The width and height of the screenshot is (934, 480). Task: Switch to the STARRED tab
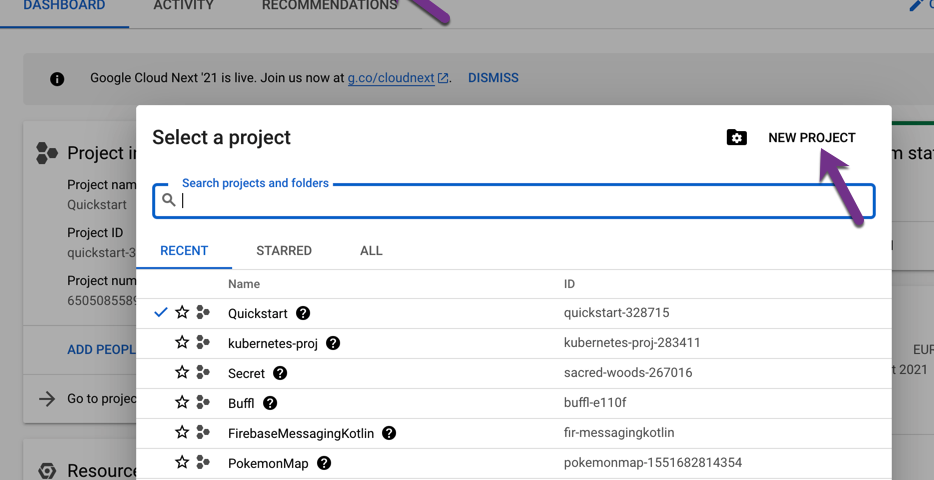(284, 251)
